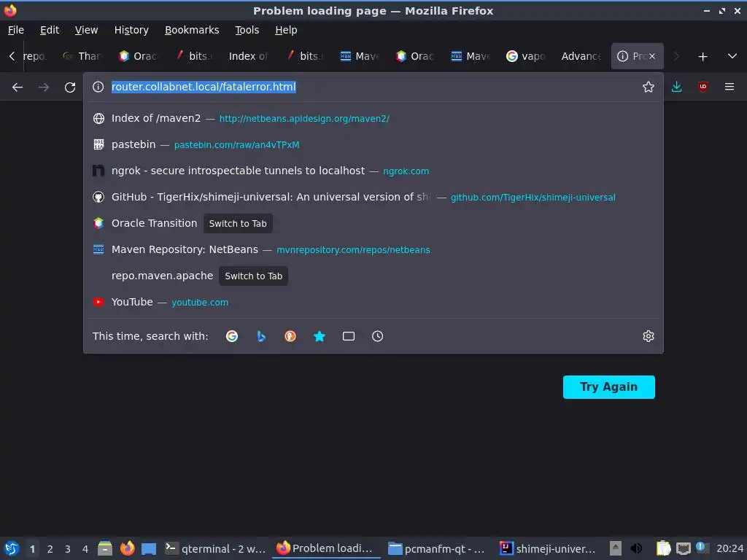747x560 pixels.
Task: Click the clock showing 20:24
Action: point(729,548)
